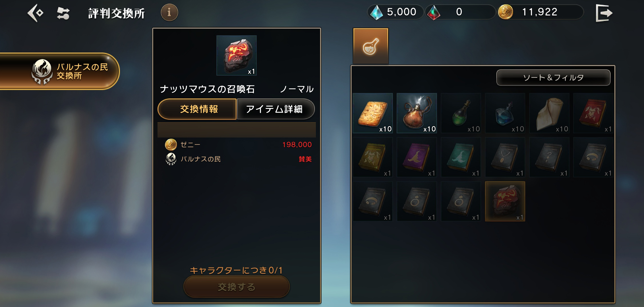Tap the blue diamond currency icon

[377, 13]
